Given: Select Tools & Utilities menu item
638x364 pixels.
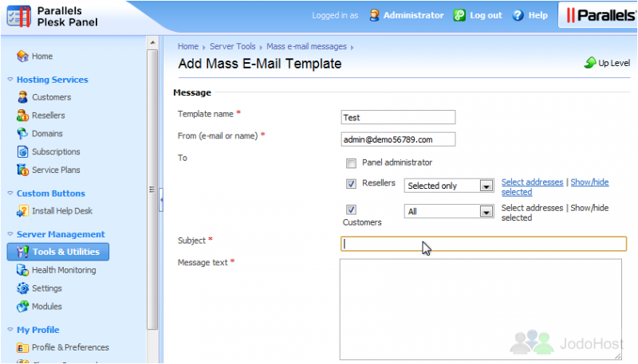Looking at the screenshot, I should click(x=58, y=252).
